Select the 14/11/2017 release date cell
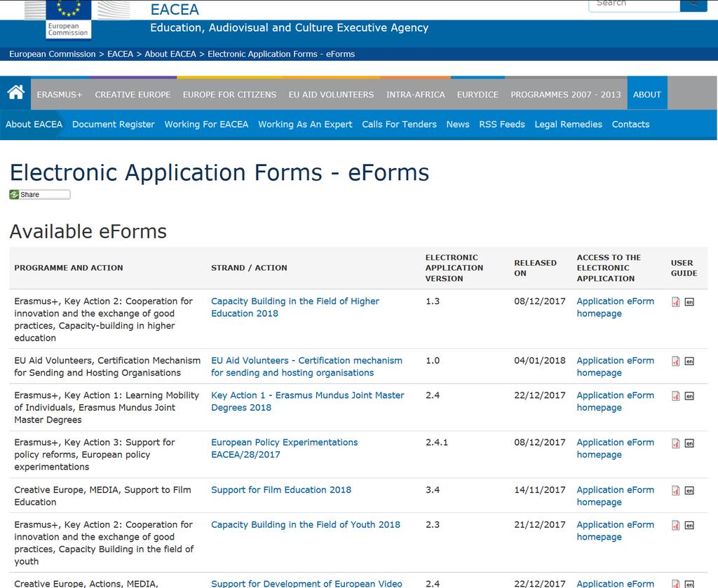Viewport: 718px width, 588px height. pyautogui.click(x=540, y=490)
